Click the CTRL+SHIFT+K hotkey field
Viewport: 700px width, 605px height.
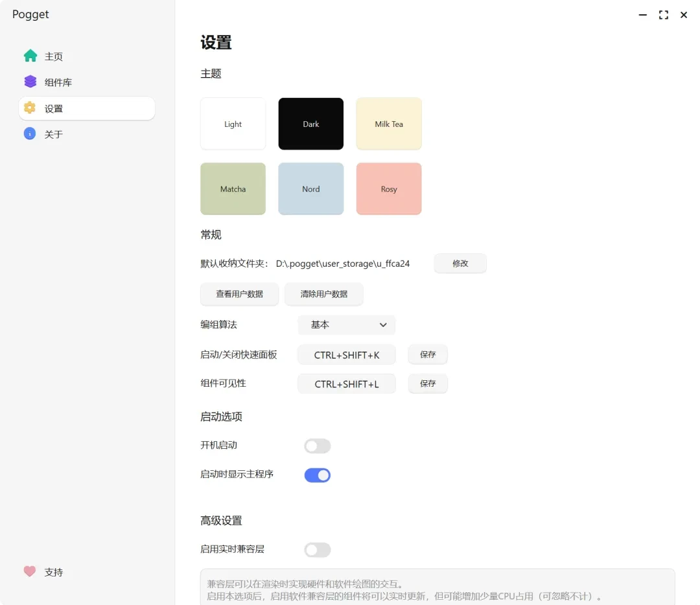tap(346, 355)
